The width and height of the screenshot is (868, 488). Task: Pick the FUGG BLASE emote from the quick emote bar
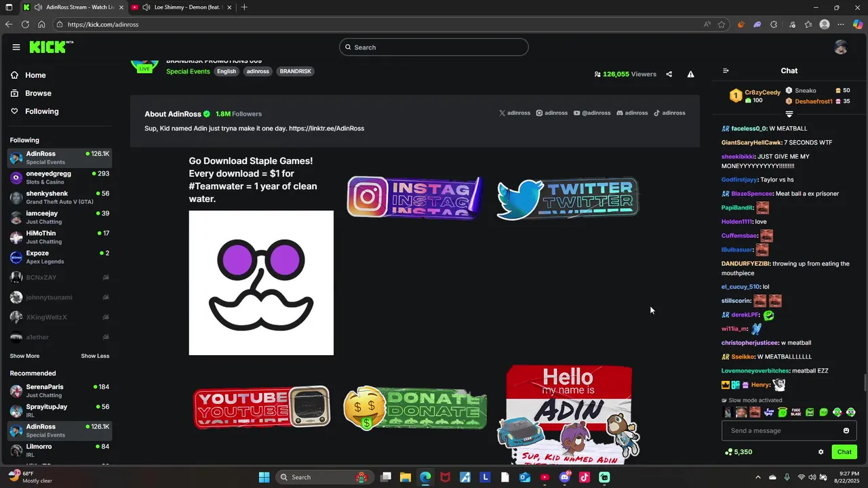pos(796,412)
